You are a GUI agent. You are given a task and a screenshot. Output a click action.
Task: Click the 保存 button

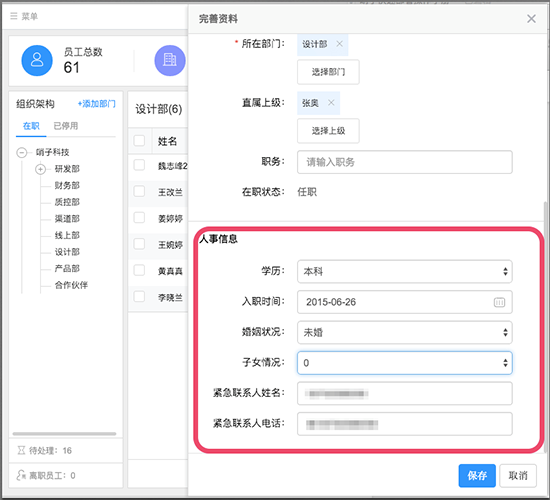pos(477,475)
